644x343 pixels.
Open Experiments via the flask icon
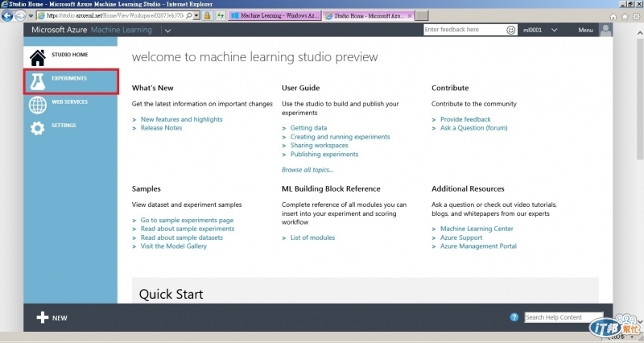point(37,82)
